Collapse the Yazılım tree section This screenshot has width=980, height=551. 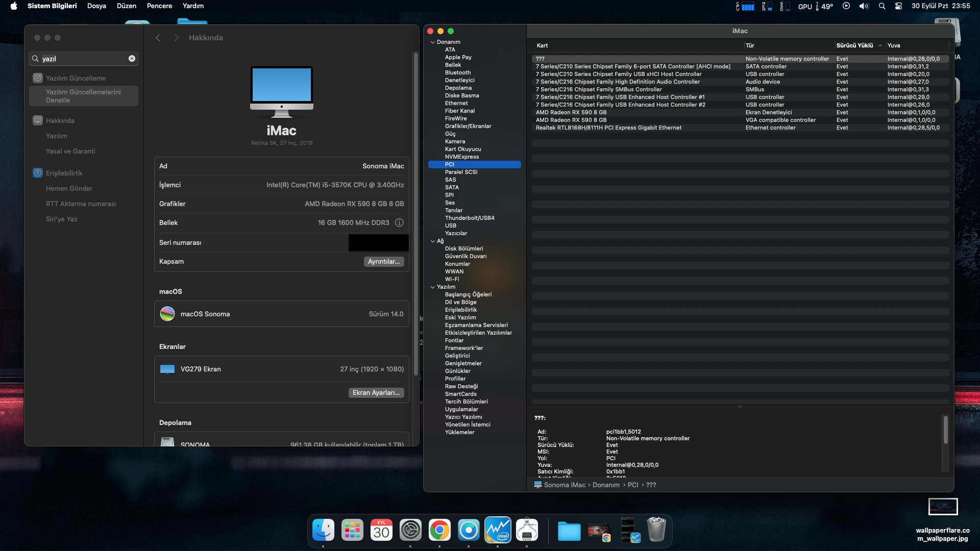(432, 287)
